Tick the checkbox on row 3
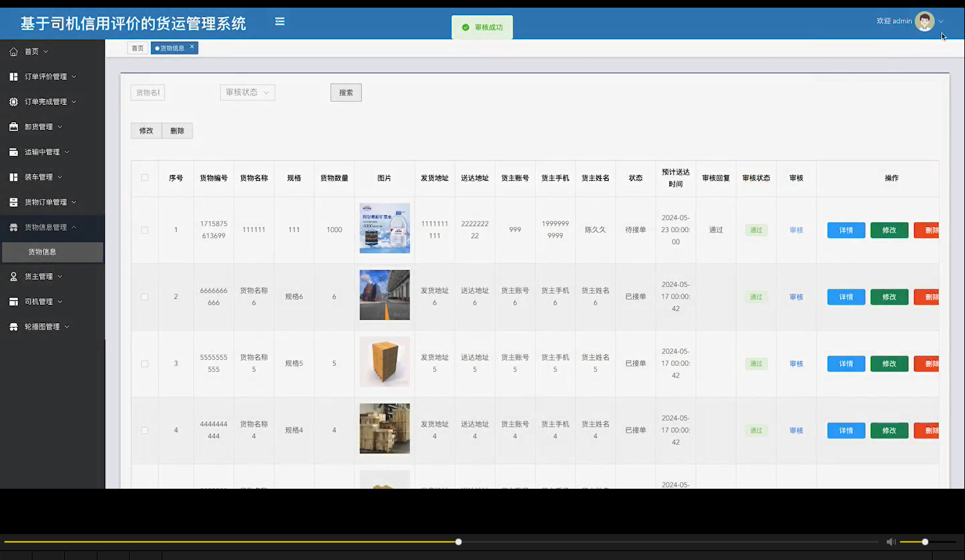 coord(144,363)
